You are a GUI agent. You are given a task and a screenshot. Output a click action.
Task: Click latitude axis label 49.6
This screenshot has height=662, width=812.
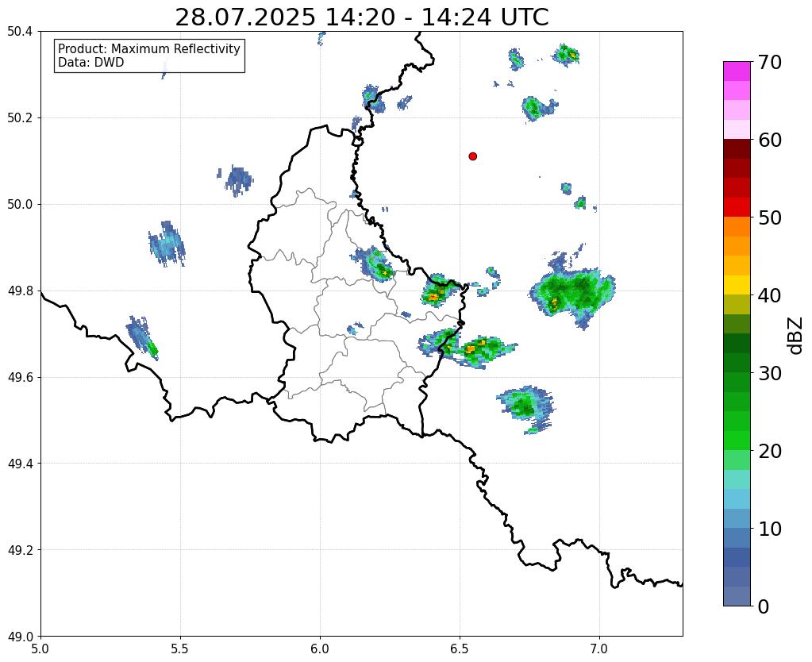click(20, 378)
